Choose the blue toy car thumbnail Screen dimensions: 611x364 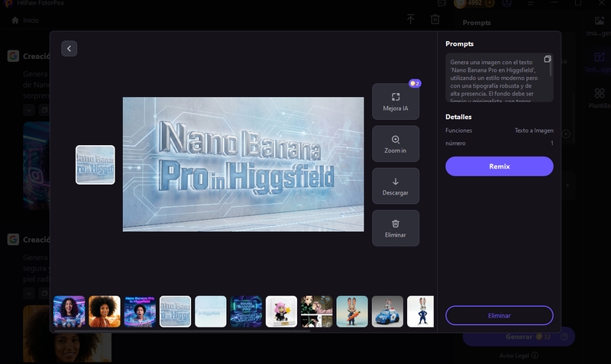(387, 311)
